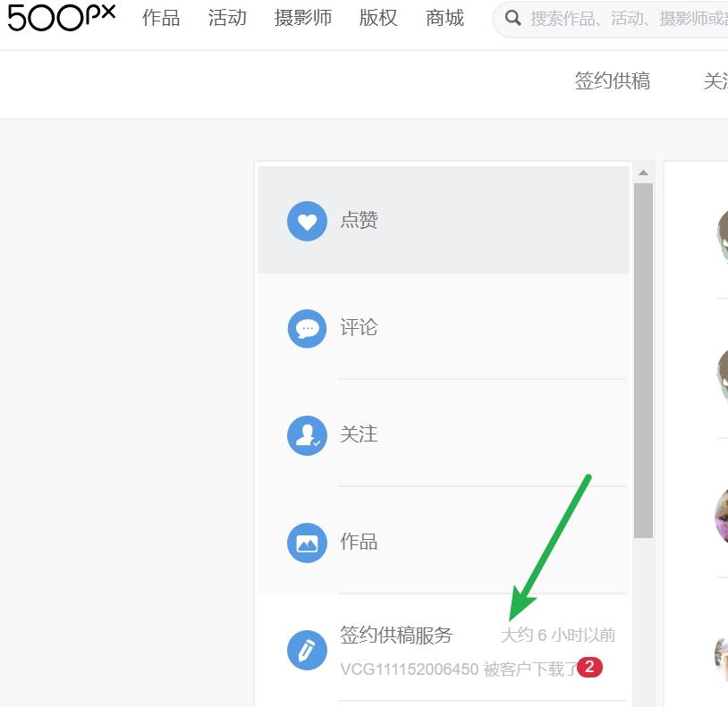Open the VCG111152006450 download notification message
The height and width of the screenshot is (707, 728).
(458, 669)
